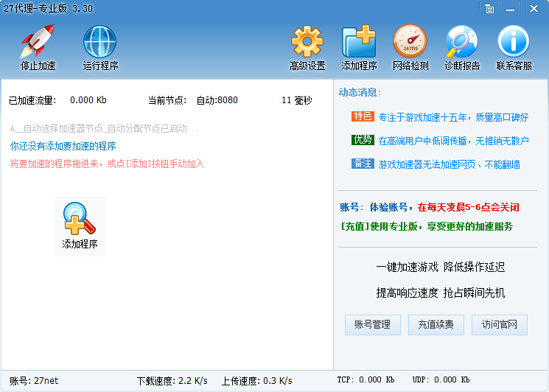Open the title bar menu icon
The image size is (549, 392).
coord(489,9)
